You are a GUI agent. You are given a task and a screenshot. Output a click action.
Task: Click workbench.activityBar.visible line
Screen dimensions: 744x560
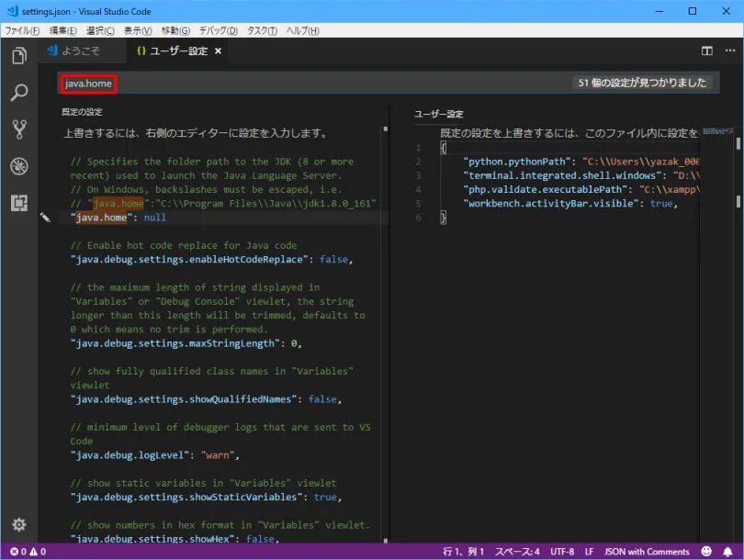pyautogui.click(x=570, y=204)
